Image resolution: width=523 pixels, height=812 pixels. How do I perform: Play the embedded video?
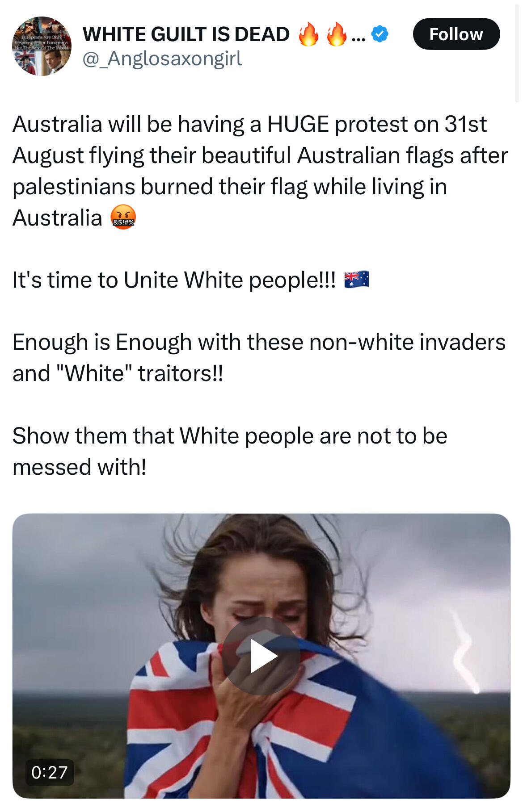pos(261,656)
